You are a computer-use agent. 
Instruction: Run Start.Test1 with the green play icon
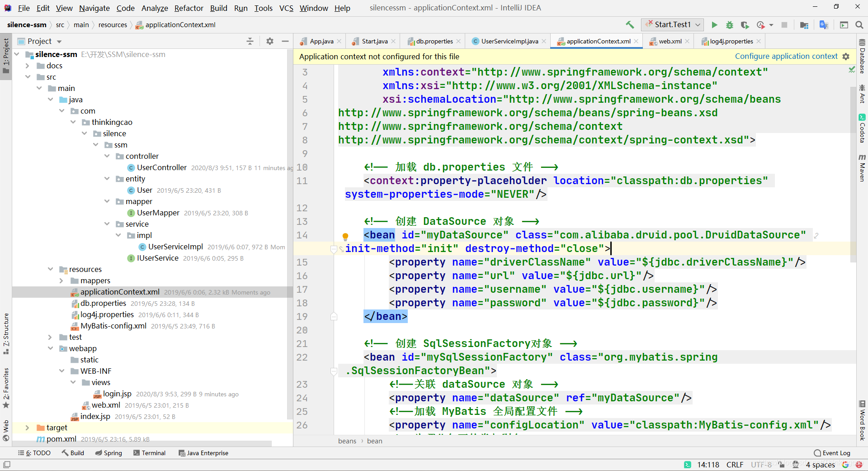(x=714, y=25)
